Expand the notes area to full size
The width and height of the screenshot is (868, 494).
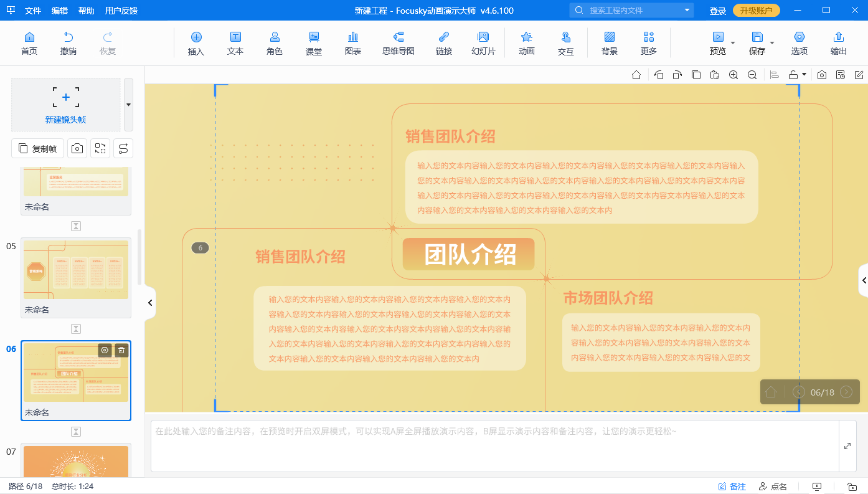coord(847,446)
